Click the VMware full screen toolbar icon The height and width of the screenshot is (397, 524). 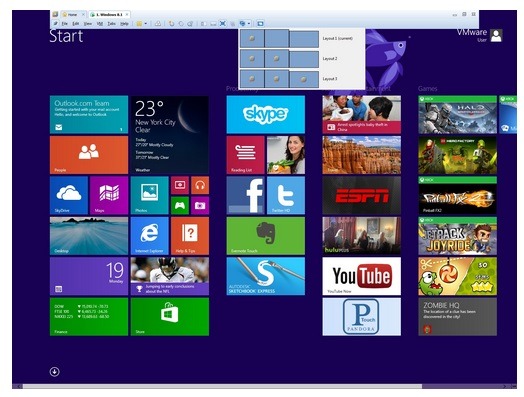(223, 23)
